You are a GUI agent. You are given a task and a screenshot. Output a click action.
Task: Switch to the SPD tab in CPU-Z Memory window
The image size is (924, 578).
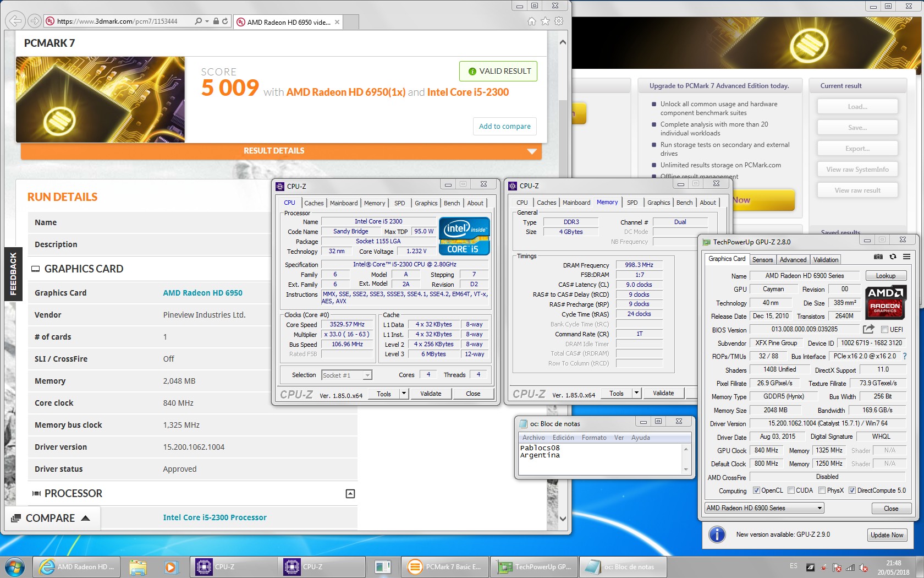point(632,203)
